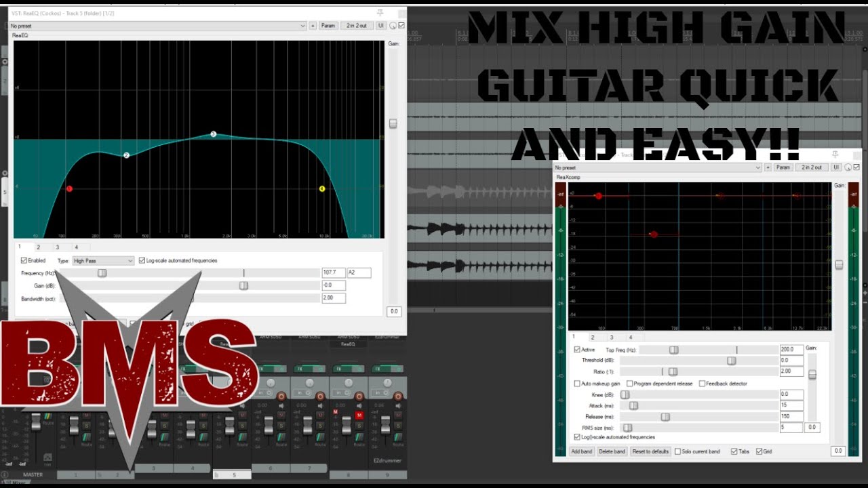Image resolution: width=868 pixels, height=488 pixels.
Task: Toggle ReaEQ Log-scale automated frequencies
Action: (142, 260)
